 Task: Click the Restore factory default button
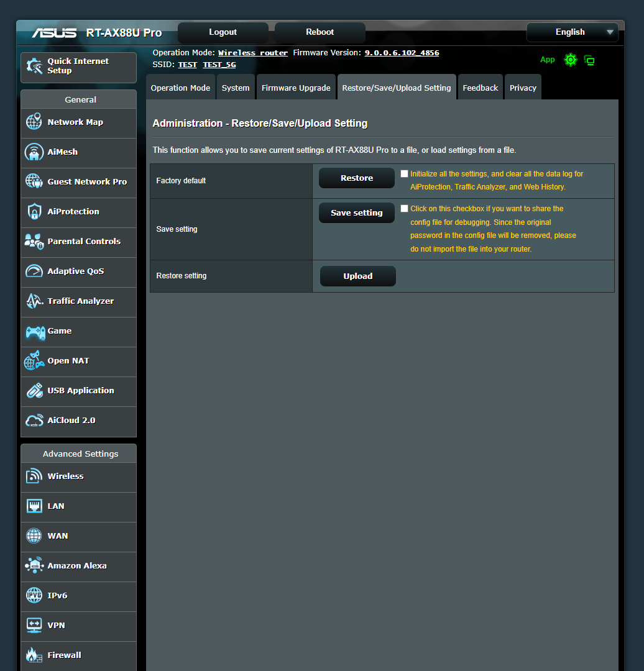(x=357, y=178)
